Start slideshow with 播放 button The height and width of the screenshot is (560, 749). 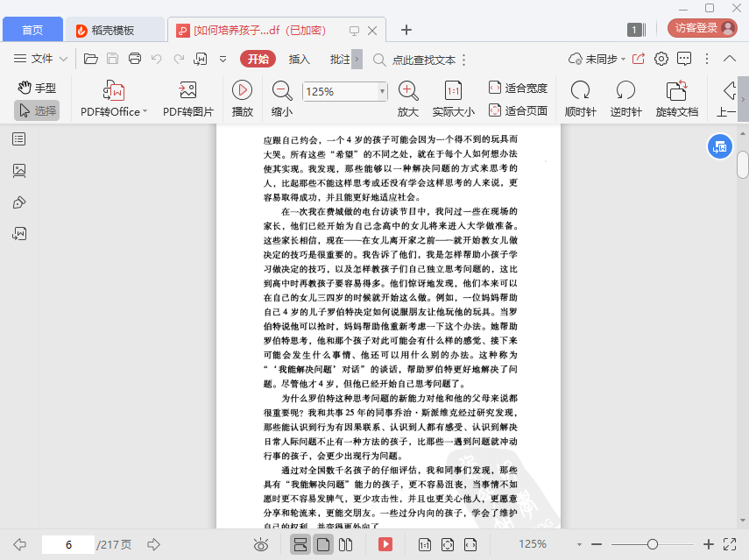click(x=242, y=99)
